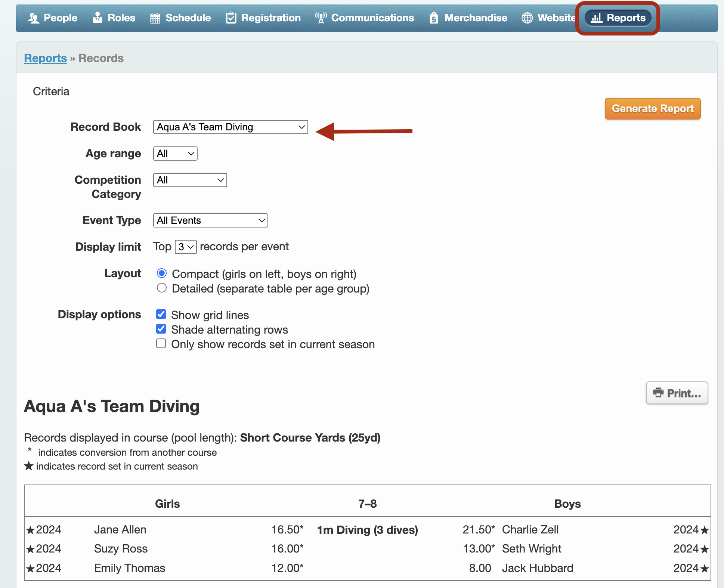Open the Website menu
The image size is (724, 588).
(x=548, y=18)
